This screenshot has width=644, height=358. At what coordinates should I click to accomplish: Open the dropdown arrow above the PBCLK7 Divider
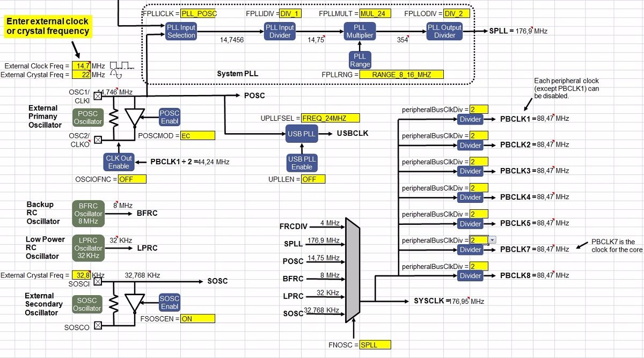(x=492, y=240)
